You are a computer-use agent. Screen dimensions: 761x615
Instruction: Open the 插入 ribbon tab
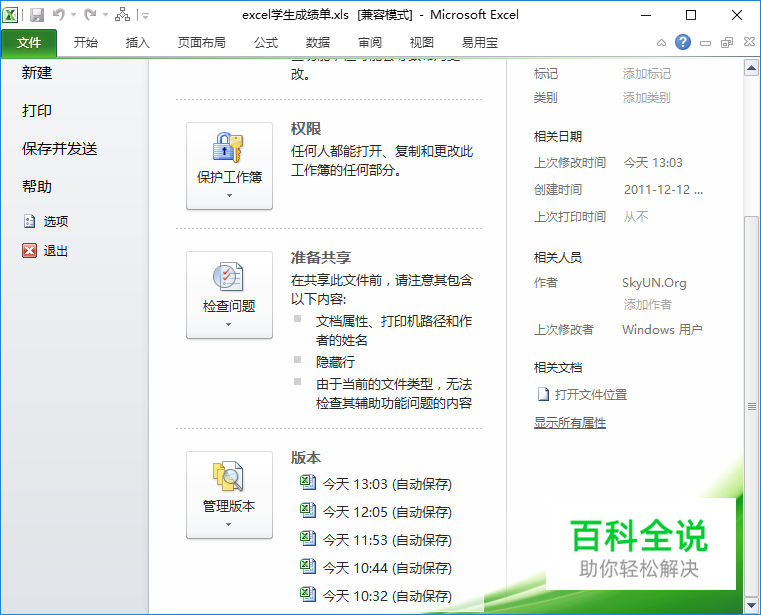coord(137,43)
